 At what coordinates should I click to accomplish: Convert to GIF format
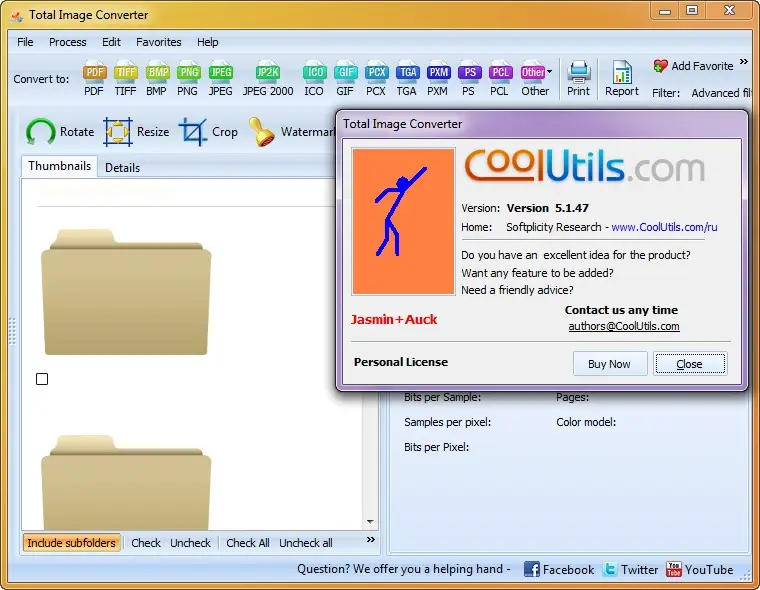345,79
